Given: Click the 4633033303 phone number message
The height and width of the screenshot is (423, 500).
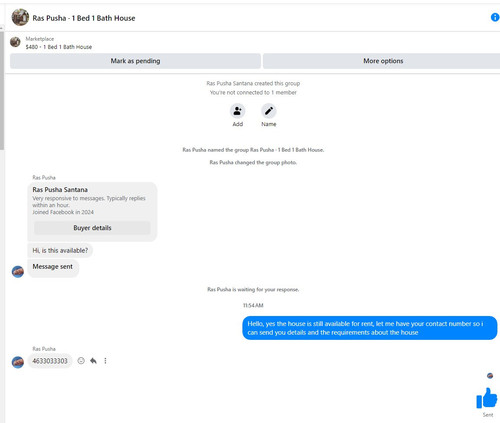Looking at the screenshot, I should coord(50,361).
